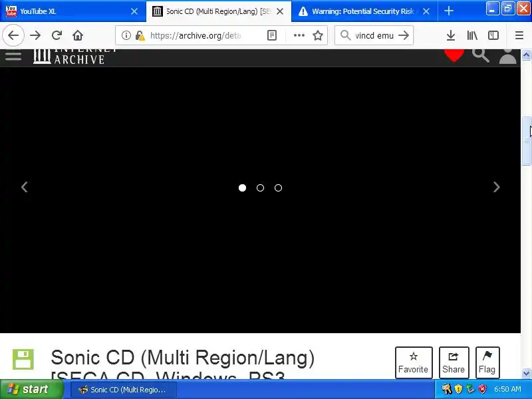Open the user account icon
This screenshot has height=399, width=532.
[x=507, y=56]
